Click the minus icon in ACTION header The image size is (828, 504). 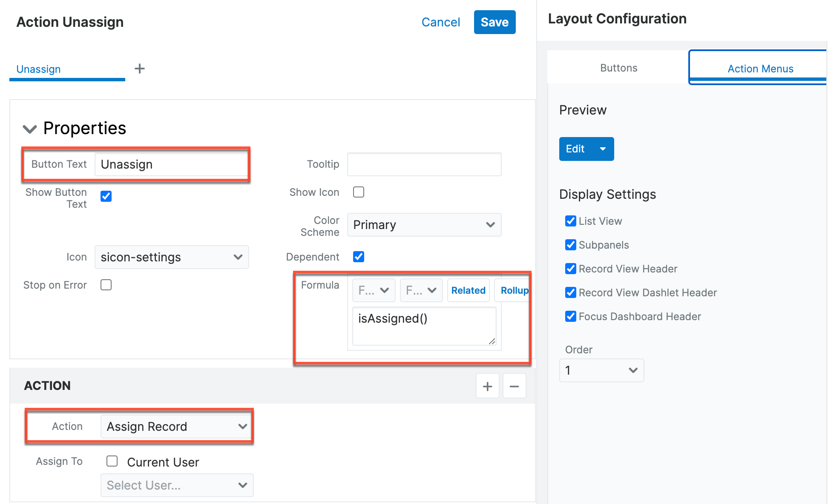[x=514, y=386]
